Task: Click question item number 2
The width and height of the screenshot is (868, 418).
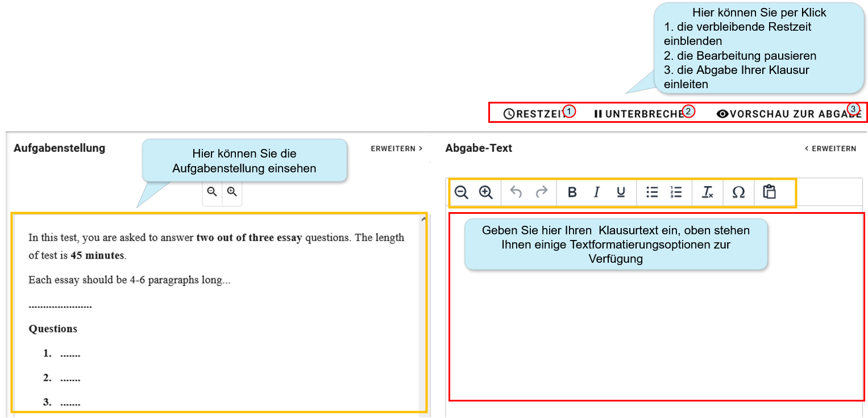Action: (x=62, y=378)
